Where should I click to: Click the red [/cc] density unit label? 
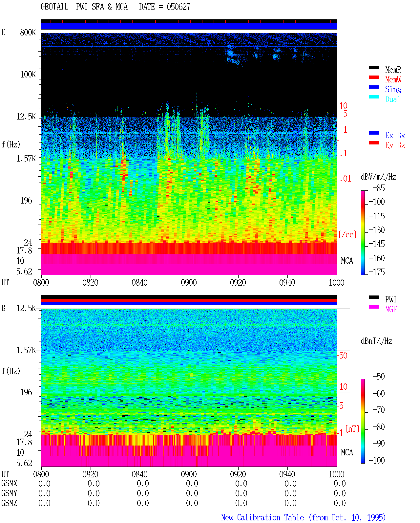point(347,234)
